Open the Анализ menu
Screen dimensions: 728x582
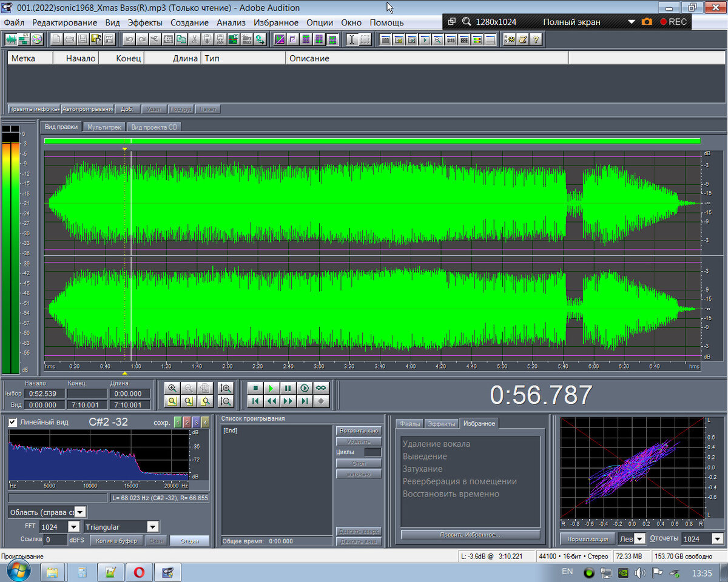point(231,22)
